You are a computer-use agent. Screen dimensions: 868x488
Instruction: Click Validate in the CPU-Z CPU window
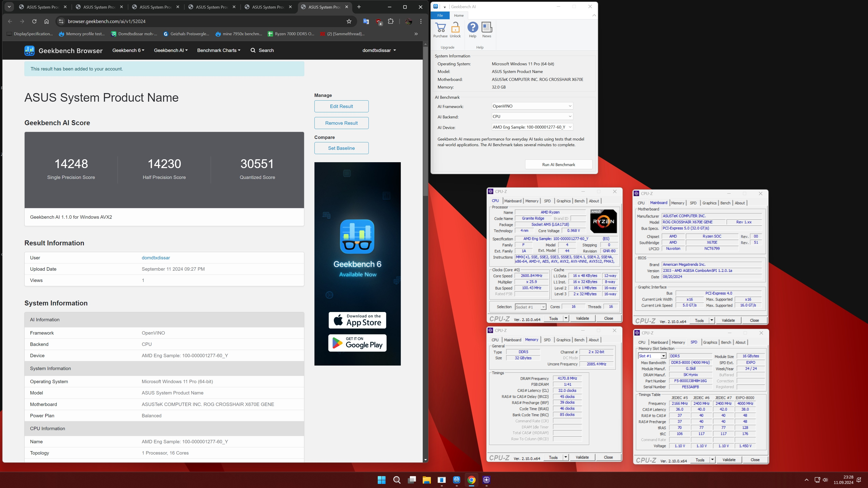point(582,319)
